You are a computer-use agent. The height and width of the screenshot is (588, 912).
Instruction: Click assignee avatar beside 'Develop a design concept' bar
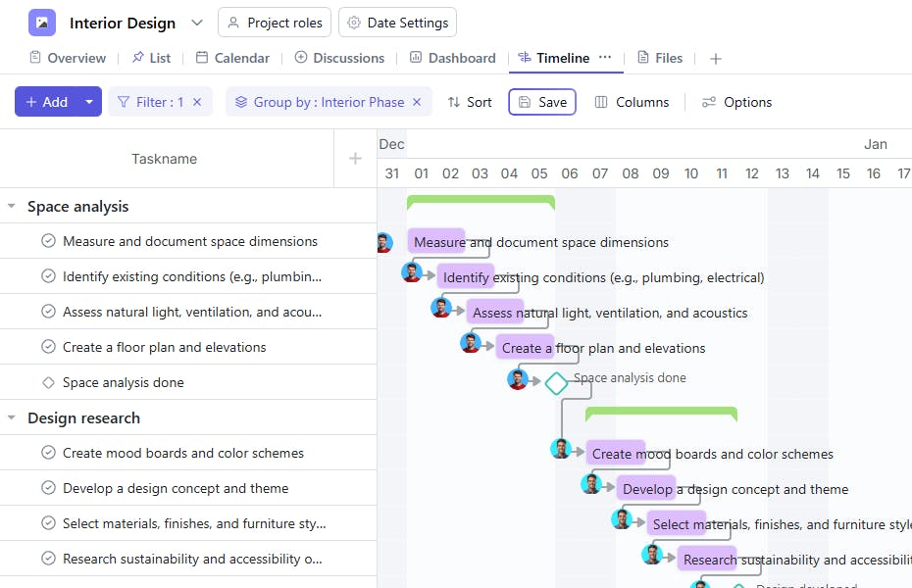[591, 484]
